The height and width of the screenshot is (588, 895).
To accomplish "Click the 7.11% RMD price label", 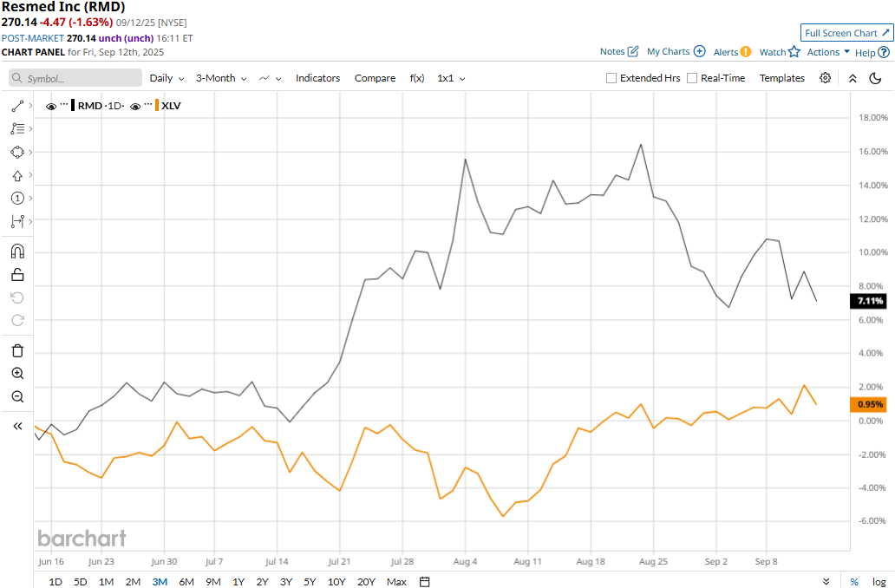I will coord(869,301).
